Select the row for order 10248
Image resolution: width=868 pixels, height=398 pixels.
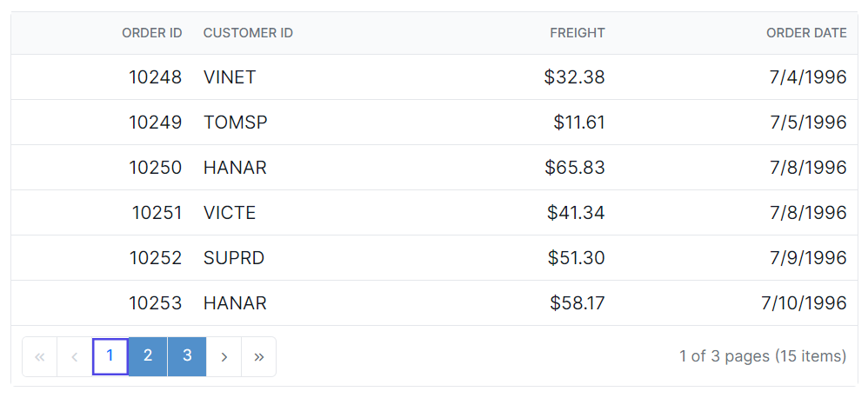pos(156,77)
